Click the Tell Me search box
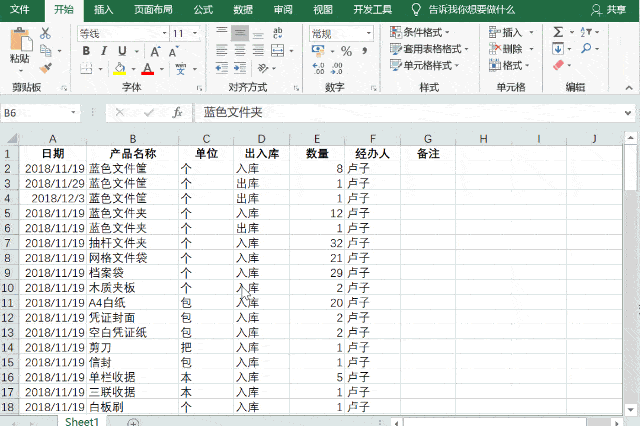The image size is (640, 426). pyautogui.click(x=463, y=9)
